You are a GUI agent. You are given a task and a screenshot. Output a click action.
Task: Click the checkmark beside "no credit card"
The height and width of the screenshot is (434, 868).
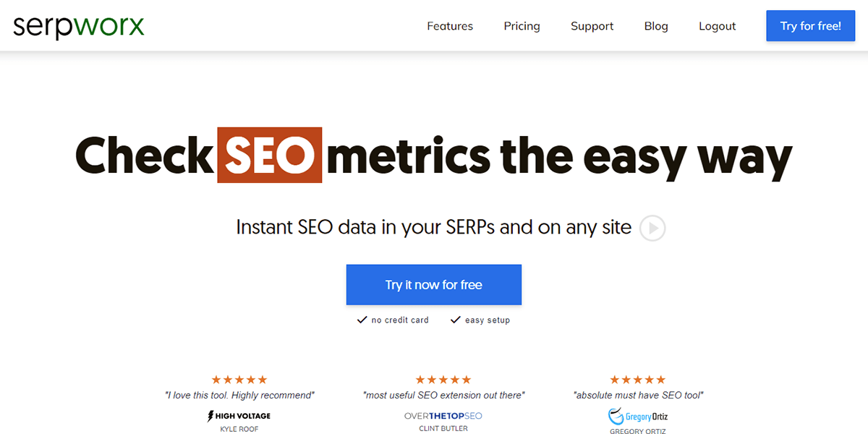point(362,319)
